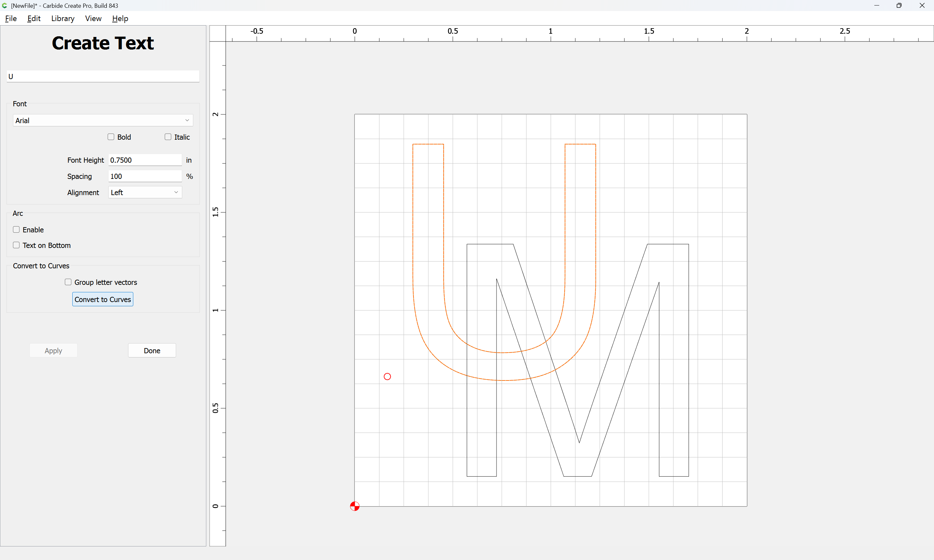The height and width of the screenshot is (560, 934).
Task: Click the text content input field
Action: click(x=102, y=76)
